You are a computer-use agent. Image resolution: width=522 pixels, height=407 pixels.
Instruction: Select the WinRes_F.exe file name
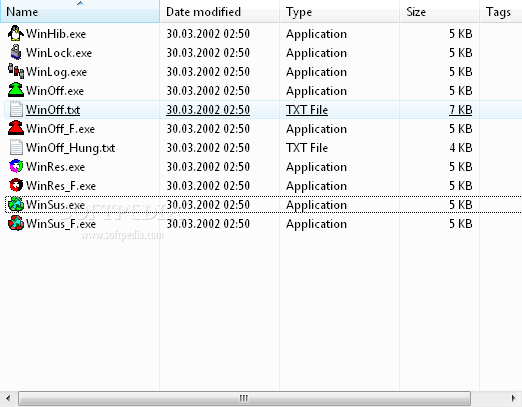pos(61,186)
